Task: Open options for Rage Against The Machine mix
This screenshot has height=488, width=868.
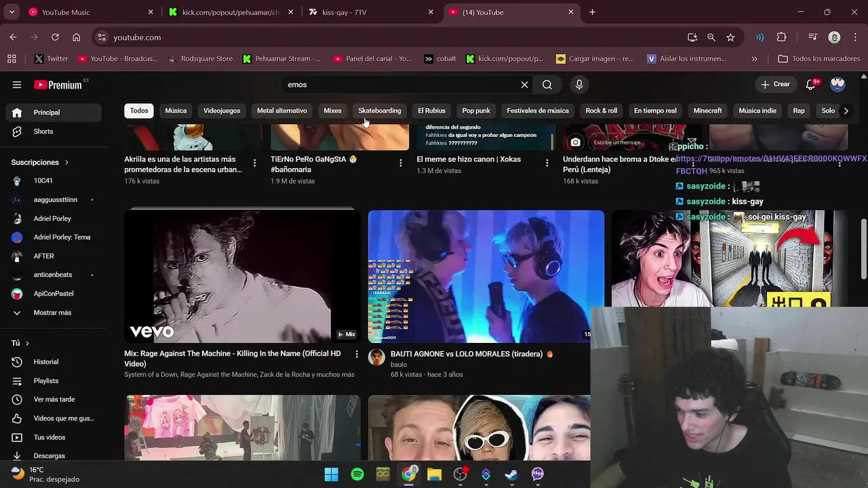Action: [357, 354]
